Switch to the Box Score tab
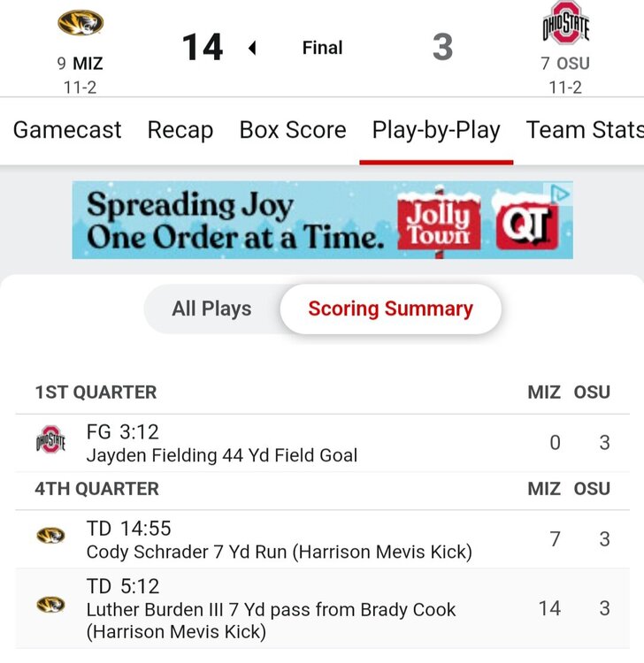The width and height of the screenshot is (644, 663). 293,130
